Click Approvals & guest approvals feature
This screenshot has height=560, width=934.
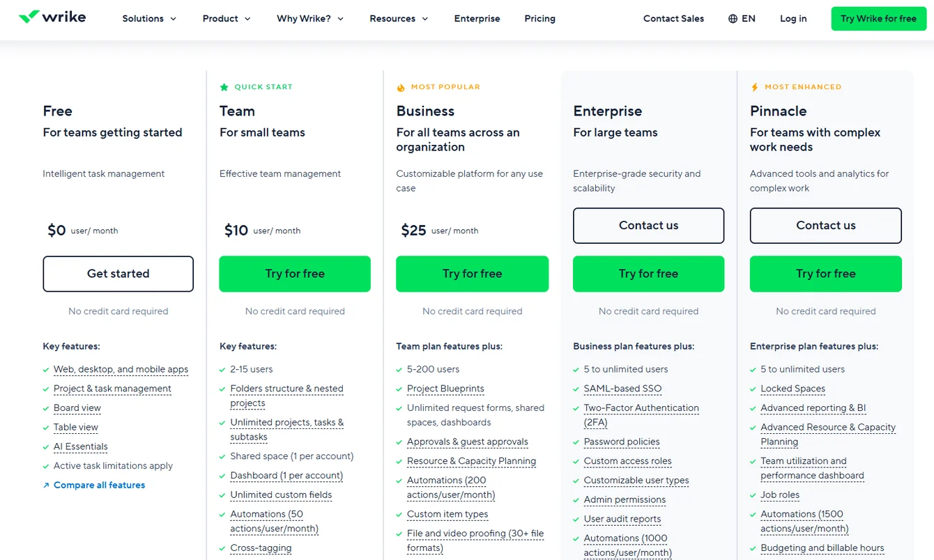click(468, 442)
